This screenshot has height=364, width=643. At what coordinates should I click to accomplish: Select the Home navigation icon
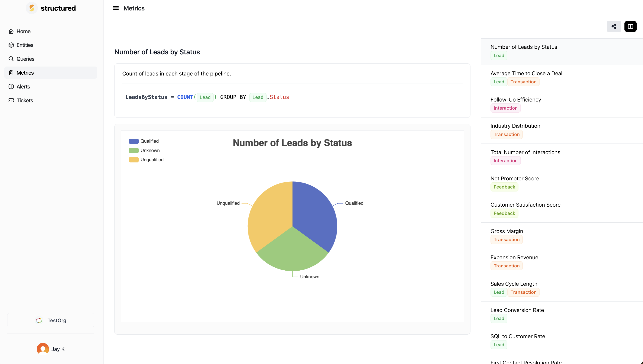11,31
